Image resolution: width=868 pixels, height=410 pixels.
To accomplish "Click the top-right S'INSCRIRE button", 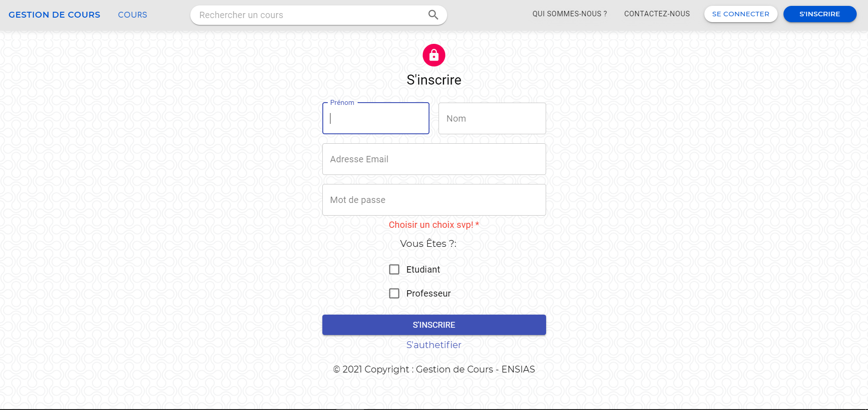I will [820, 14].
